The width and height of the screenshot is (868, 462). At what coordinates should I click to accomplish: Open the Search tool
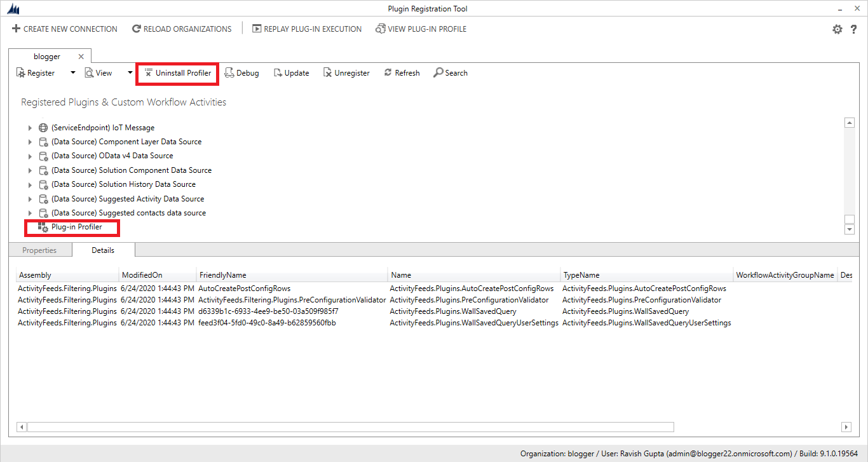tap(451, 72)
